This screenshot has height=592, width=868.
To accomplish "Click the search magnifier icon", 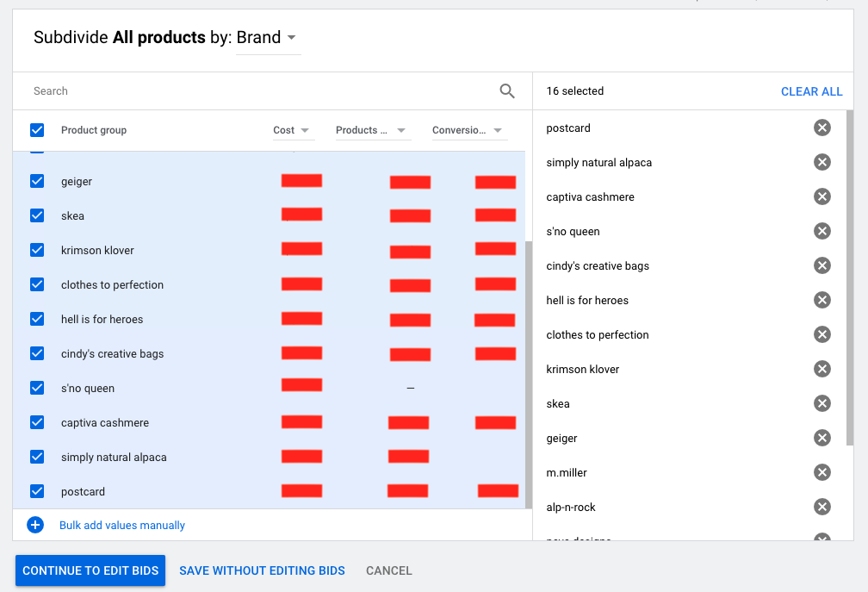I will [x=507, y=90].
